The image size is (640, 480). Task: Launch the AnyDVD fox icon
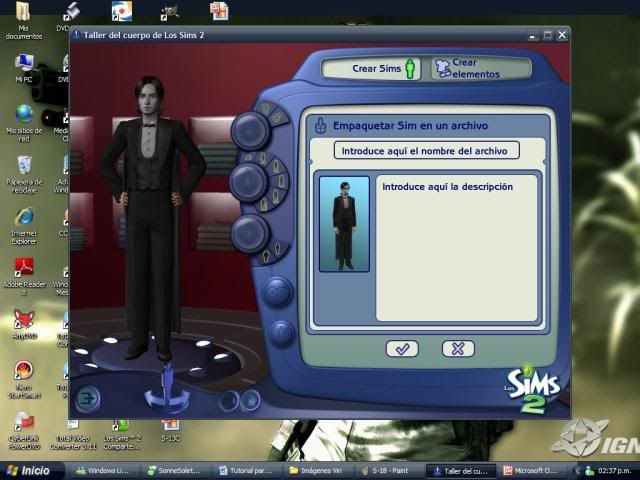click(24, 324)
